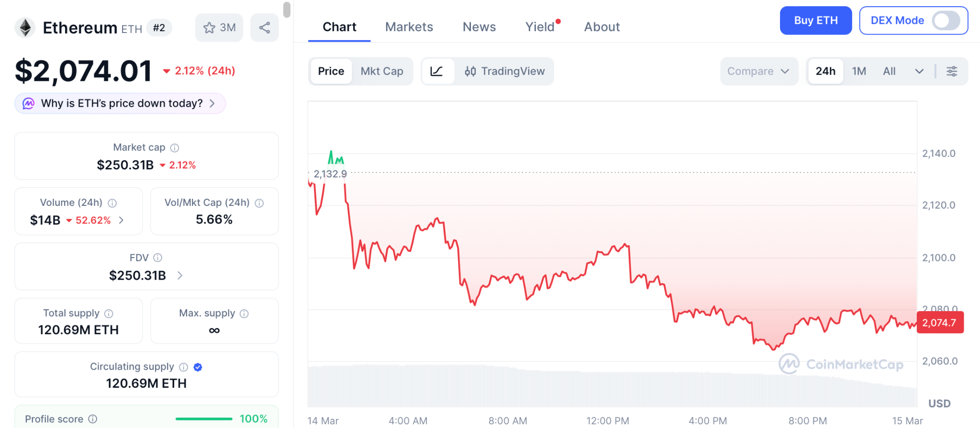Select the 1M time range
Screen dimensions: 980x428
(859, 71)
